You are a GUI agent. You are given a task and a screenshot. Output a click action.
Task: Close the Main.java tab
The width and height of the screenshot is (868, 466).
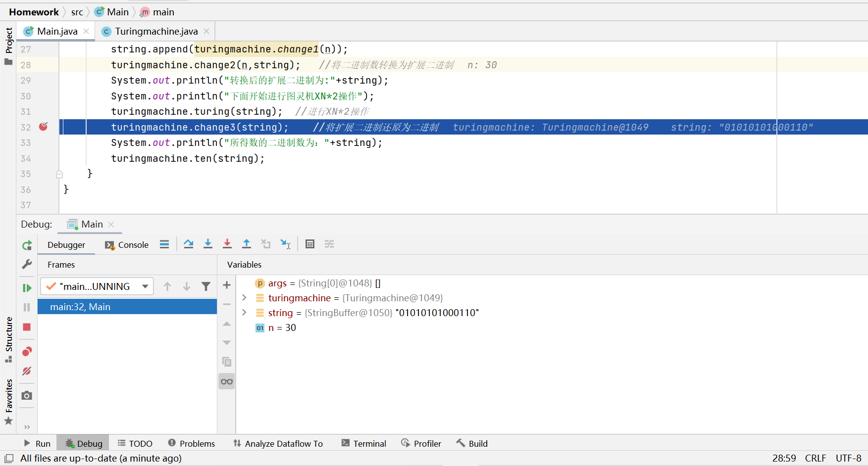coord(86,31)
